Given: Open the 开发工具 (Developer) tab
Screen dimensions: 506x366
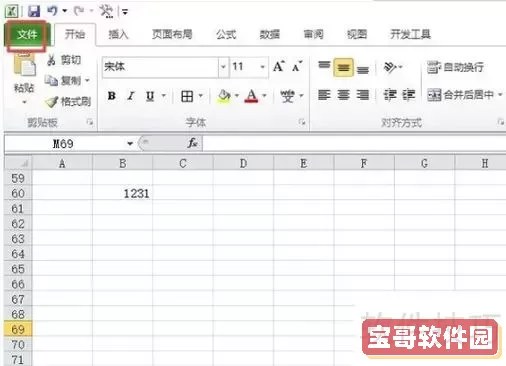Looking at the screenshot, I should click(410, 34).
